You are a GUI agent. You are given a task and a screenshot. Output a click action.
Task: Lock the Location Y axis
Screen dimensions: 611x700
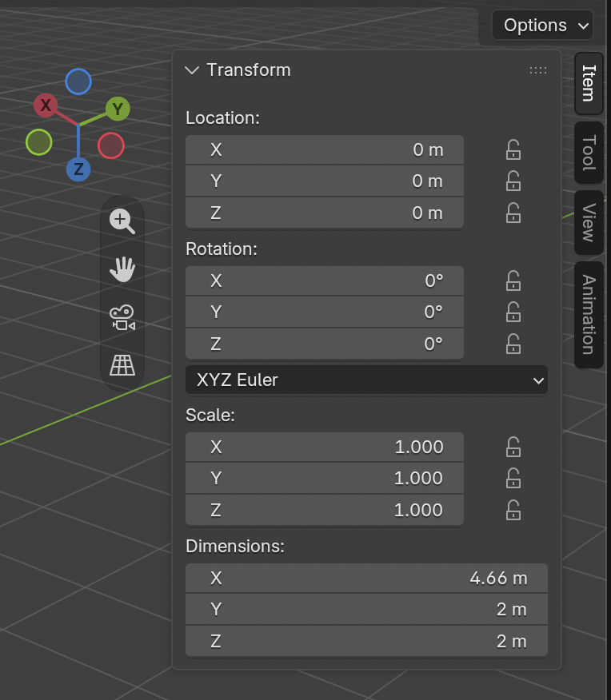[513, 181]
